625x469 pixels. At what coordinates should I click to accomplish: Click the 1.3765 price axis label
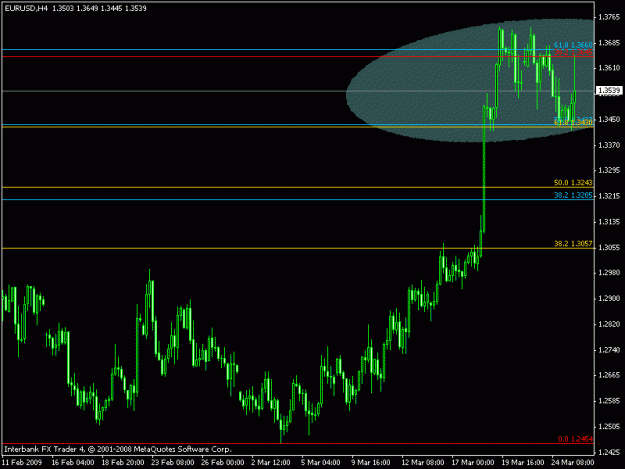609,17
